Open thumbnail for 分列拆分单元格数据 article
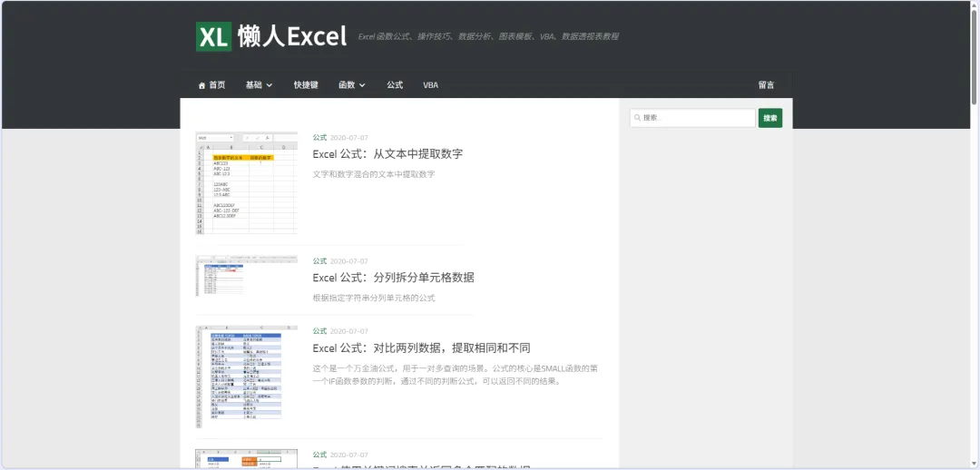 pos(246,275)
